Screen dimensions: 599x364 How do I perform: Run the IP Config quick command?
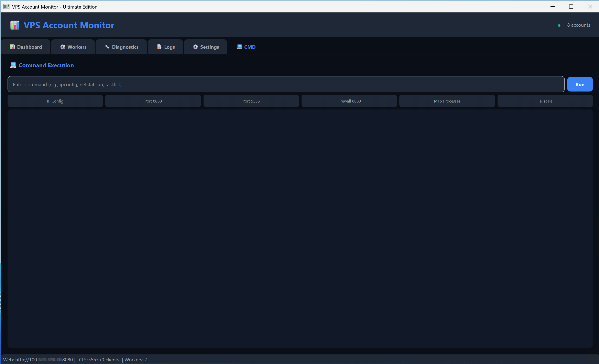55,101
